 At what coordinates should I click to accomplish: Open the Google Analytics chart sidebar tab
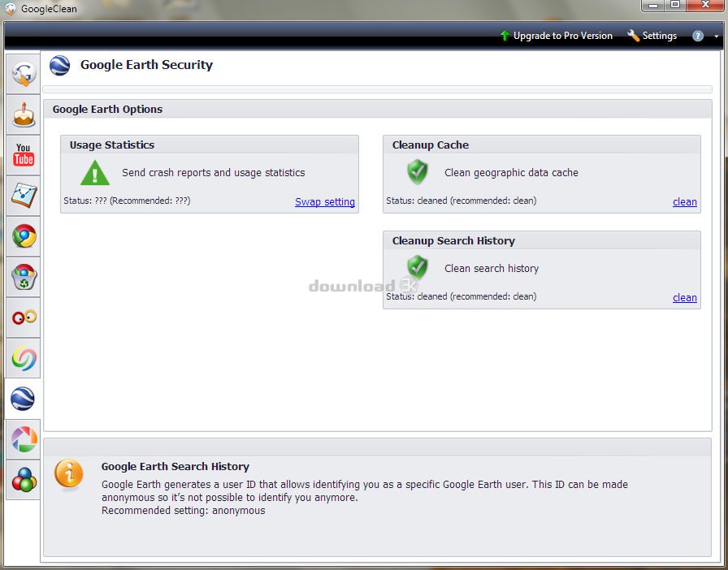pos(24,196)
